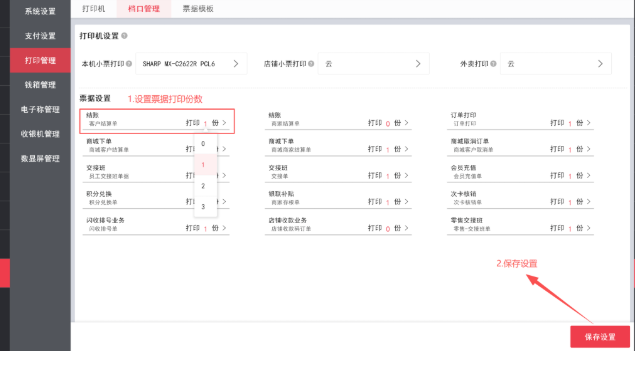Click the 商城取消订单 row title
641x366 pixels.
point(470,141)
